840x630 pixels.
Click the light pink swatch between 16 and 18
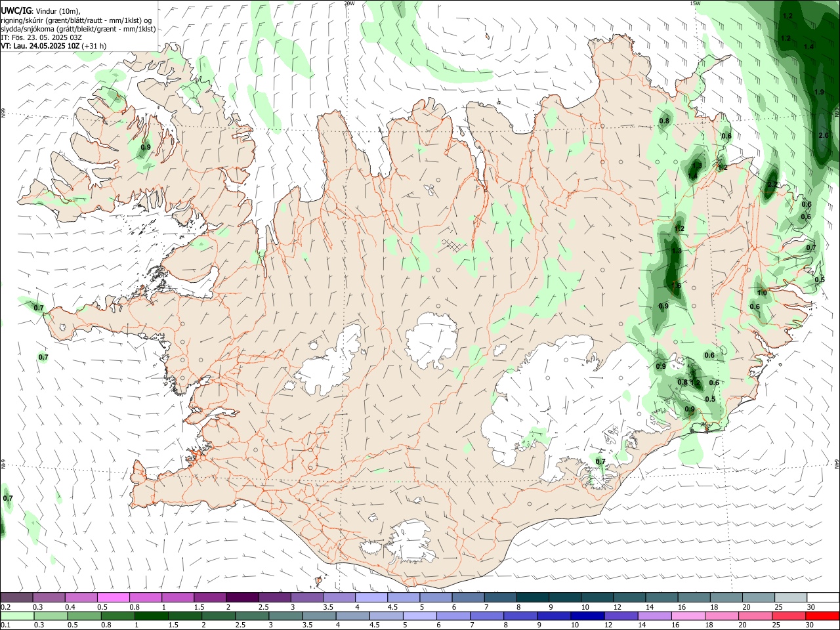pyautogui.click(x=688, y=616)
